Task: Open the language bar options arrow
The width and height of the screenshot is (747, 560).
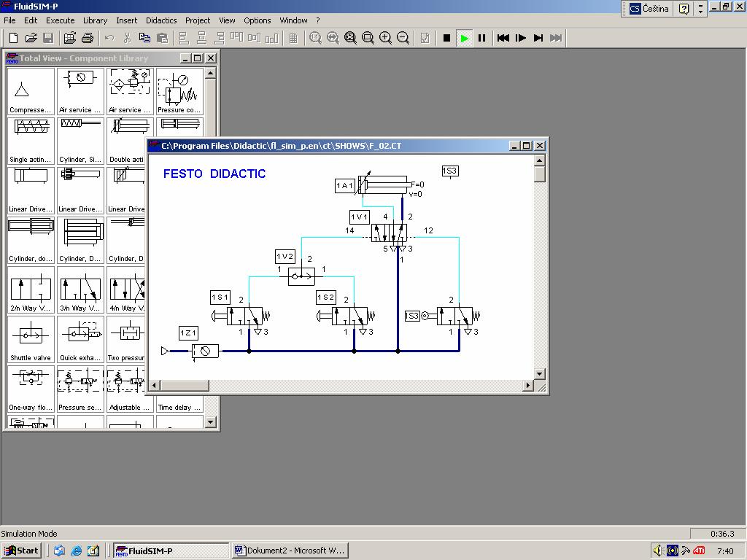Action: (x=700, y=9)
